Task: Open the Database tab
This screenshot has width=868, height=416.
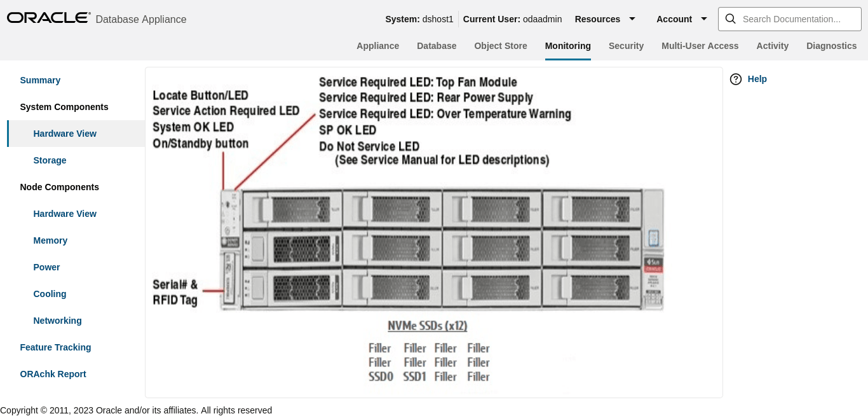Action: coord(437,46)
